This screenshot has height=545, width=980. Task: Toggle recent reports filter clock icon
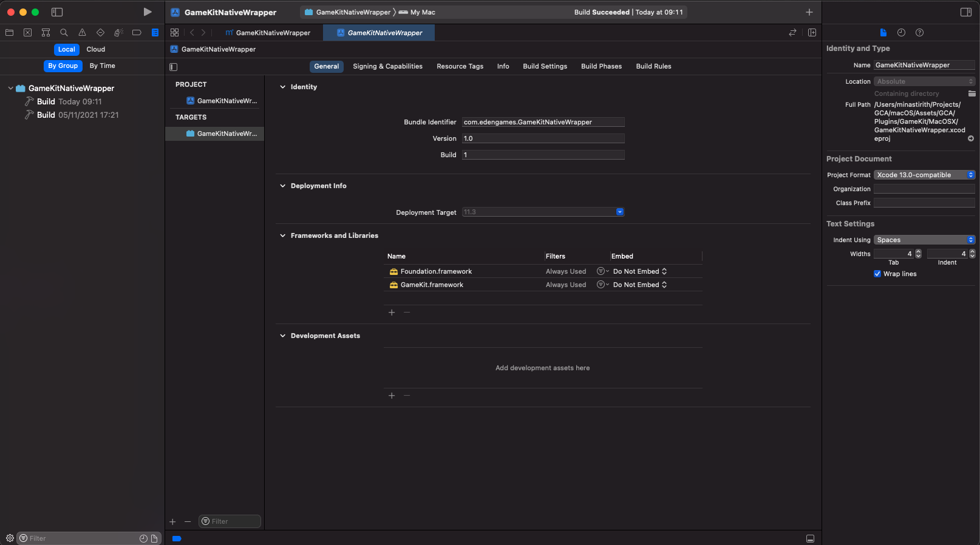[x=143, y=538]
